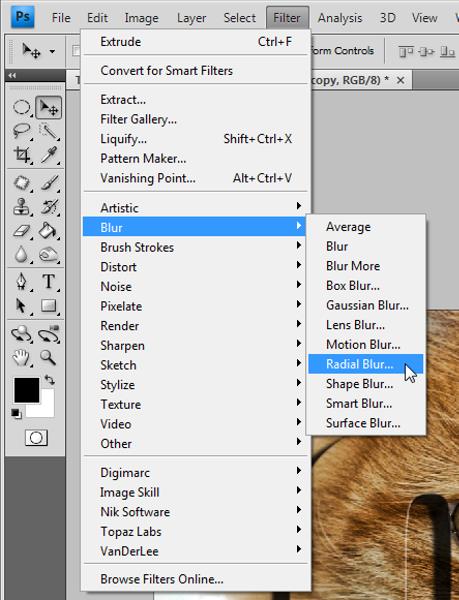
Task: Select the Crop tool
Action: (21, 155)
